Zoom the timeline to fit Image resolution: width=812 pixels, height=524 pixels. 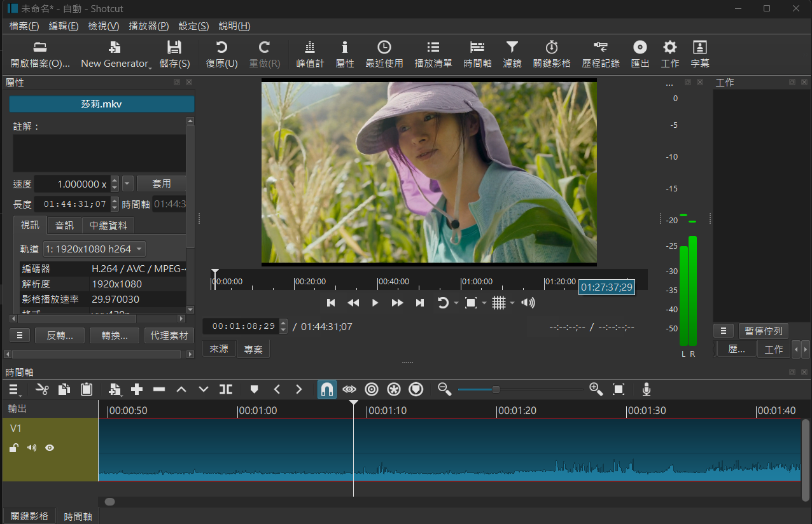(x=619, y=389)
